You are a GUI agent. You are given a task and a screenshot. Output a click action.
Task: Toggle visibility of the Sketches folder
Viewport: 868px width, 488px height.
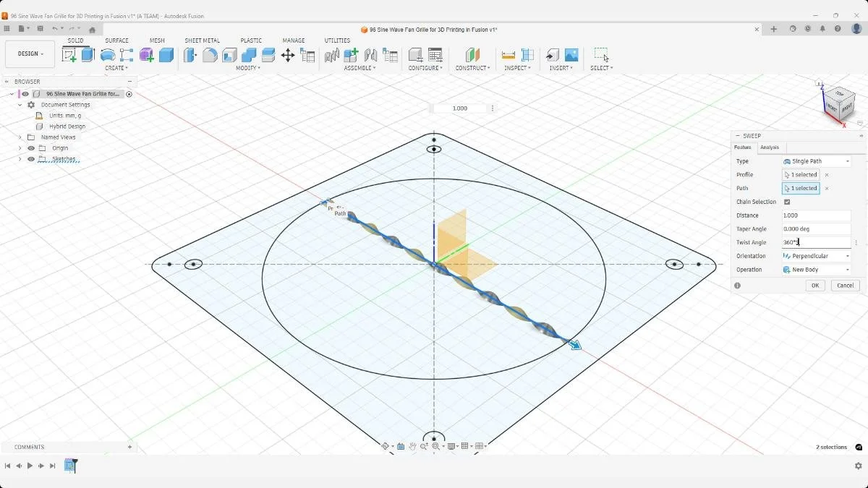tap(30, 159)
